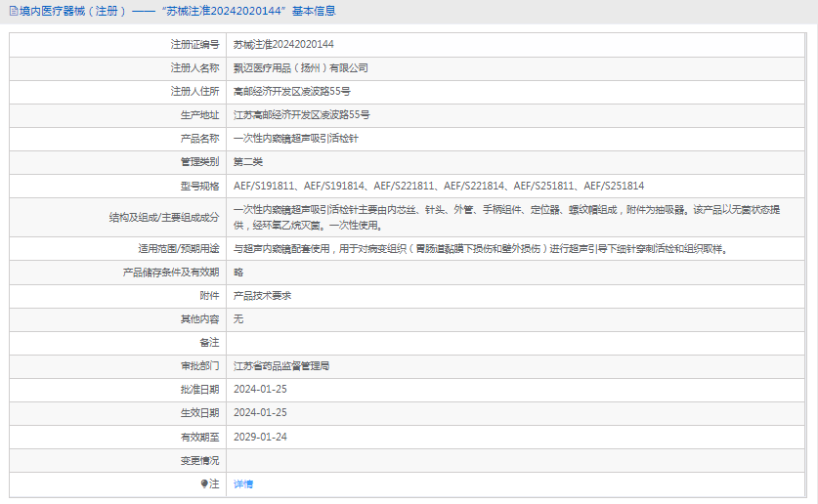This screenshot has height=504, width=818.
Task: Click the 生效日期 label
Action: (x=199, y=413)
